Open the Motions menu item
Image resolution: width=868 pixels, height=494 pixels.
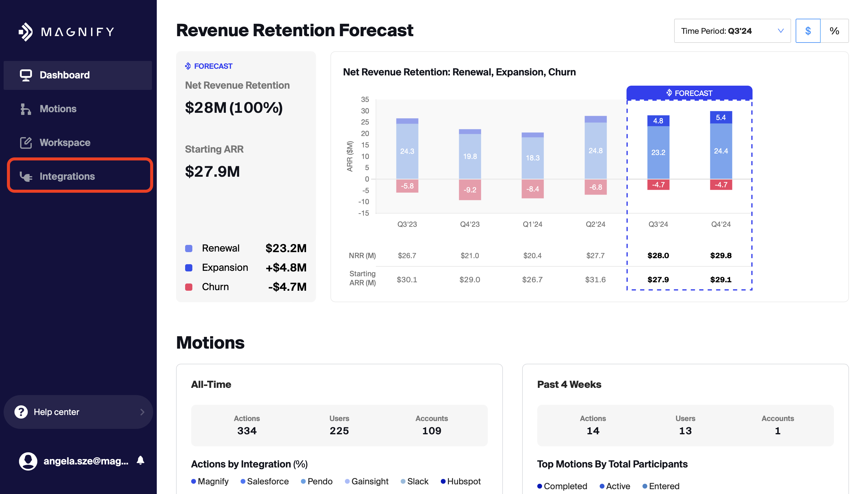click(x=58, y=109)
